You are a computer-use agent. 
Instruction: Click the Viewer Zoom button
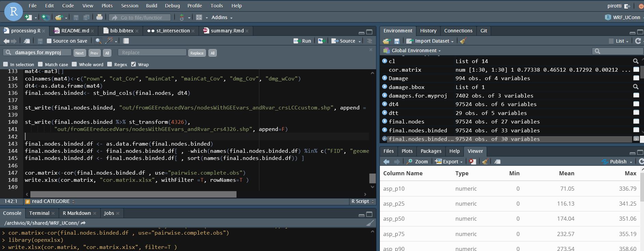coord(417,162)
